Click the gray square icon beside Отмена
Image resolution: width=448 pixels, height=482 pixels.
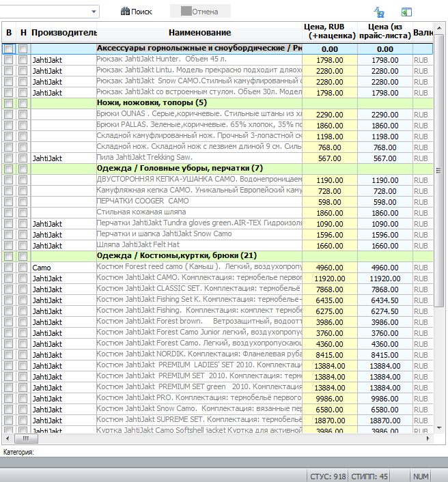point(186,11)
